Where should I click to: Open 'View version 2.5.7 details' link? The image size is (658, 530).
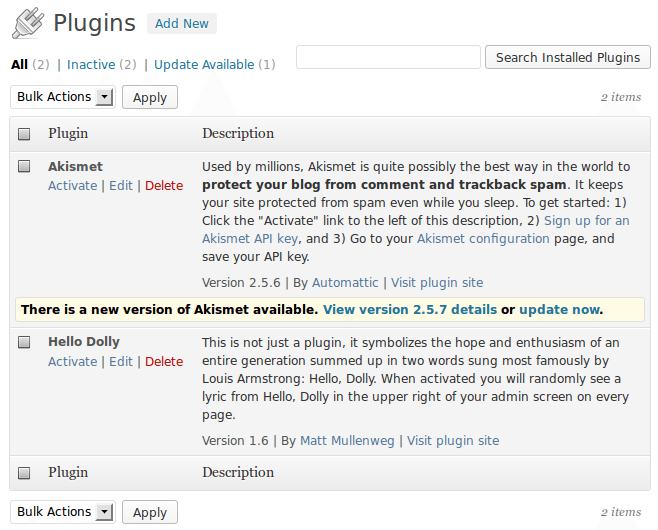[x=409, y=310]
